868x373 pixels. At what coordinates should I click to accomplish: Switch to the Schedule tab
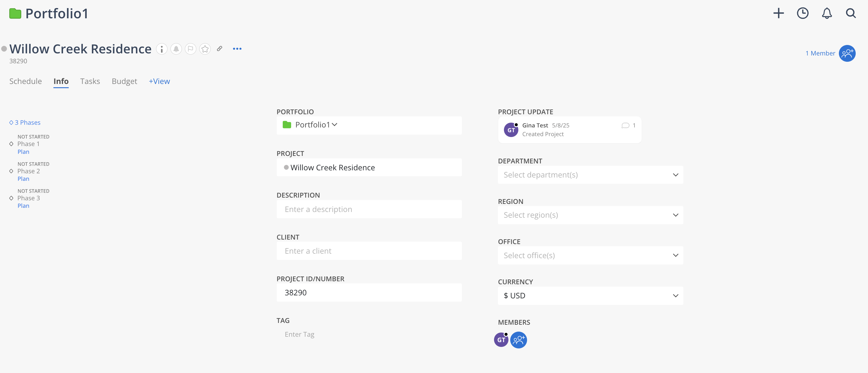point(26,81)
